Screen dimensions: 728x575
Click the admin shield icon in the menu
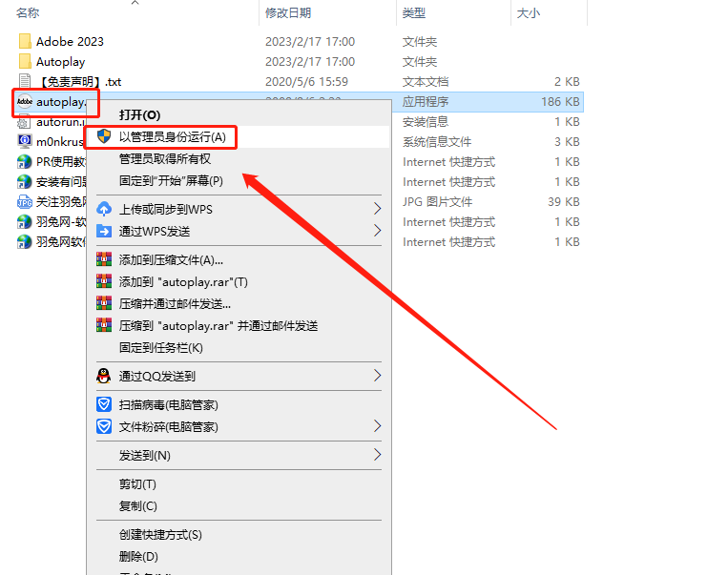[104, 136]
